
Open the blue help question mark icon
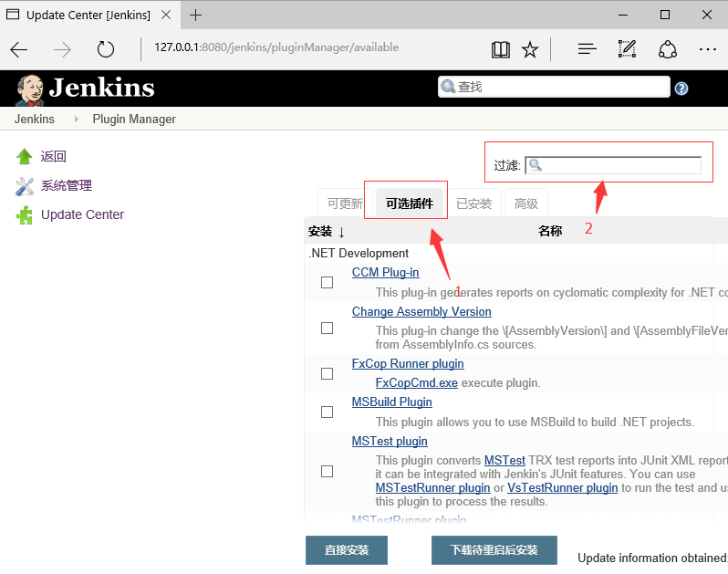click(681, 89)
